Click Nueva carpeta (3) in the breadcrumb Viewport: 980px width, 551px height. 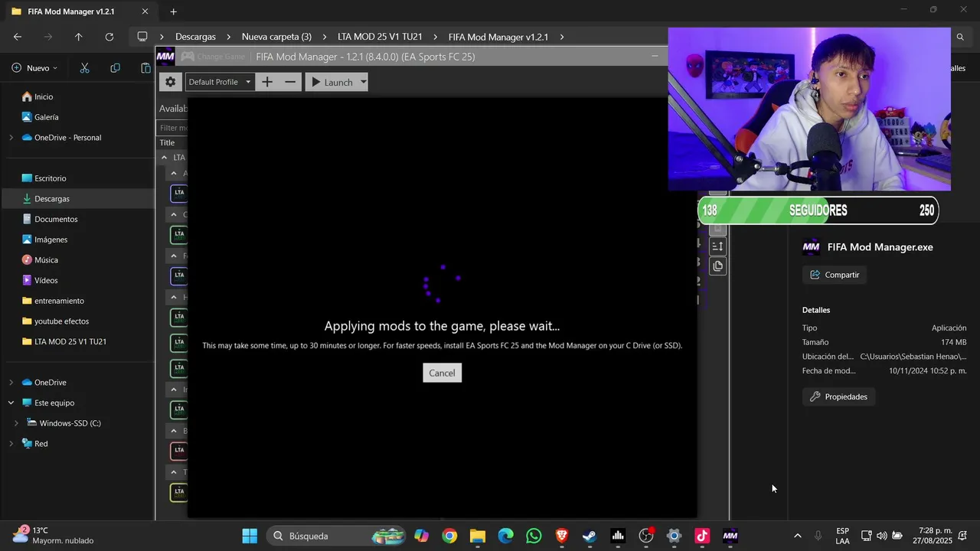(x=276, y=37)
